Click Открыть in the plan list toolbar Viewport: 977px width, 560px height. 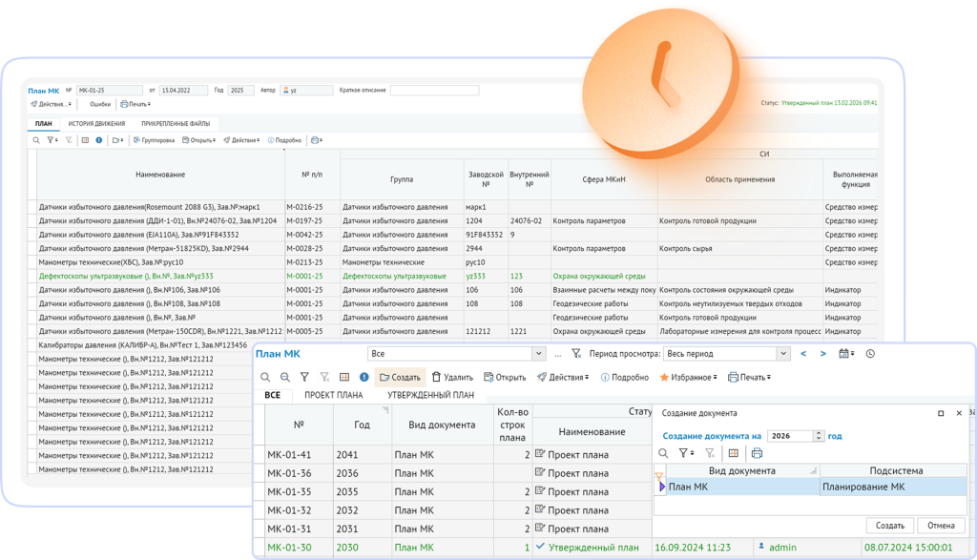(x=506, y=378)
